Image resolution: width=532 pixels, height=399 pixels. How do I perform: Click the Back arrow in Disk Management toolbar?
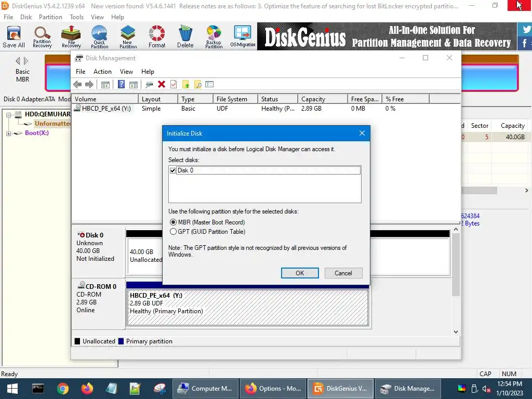click(x=77, y=85)
